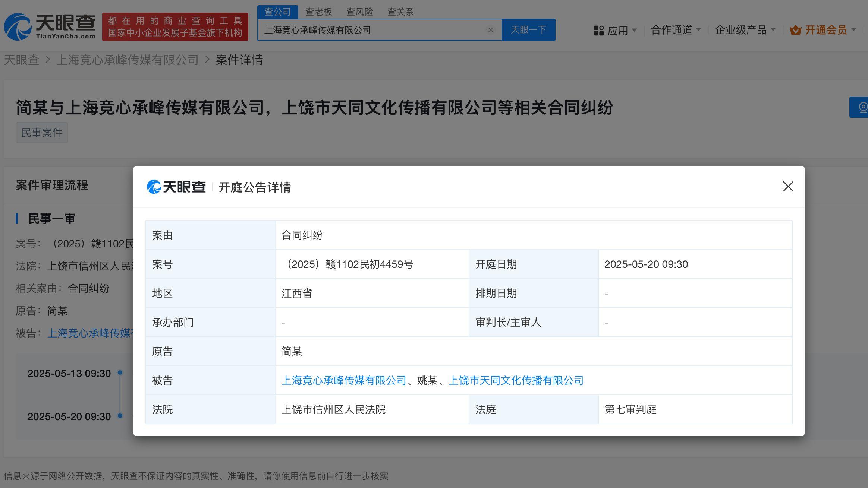Click the footer disclaimer 信息来源于网络公开数据

click(196, 476)
